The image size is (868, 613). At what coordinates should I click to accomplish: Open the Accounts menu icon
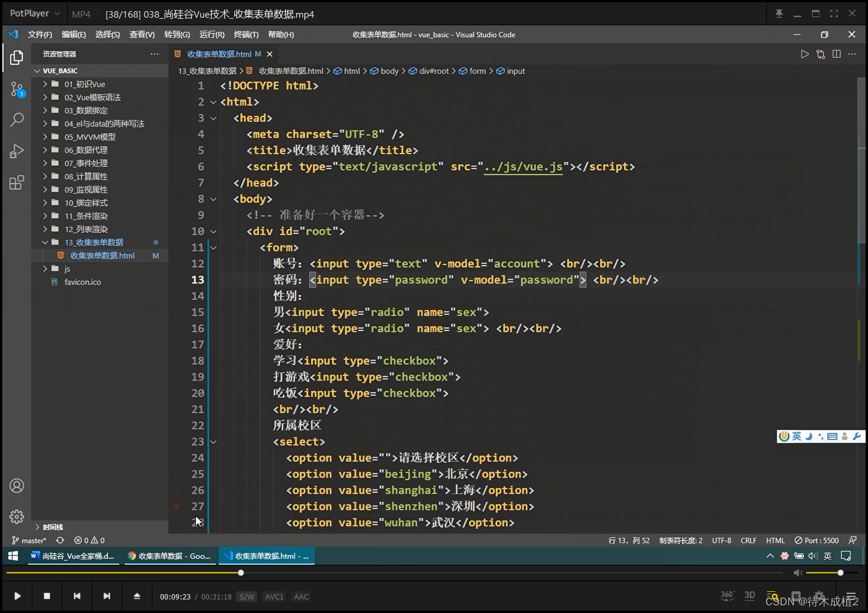[x=16, y=486]
